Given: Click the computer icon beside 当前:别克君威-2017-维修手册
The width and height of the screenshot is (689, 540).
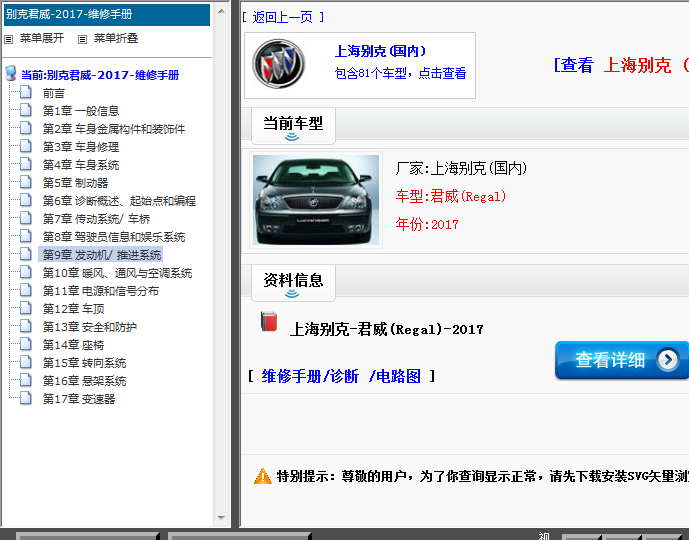Looking at the screenshot, I should [11, 74].
